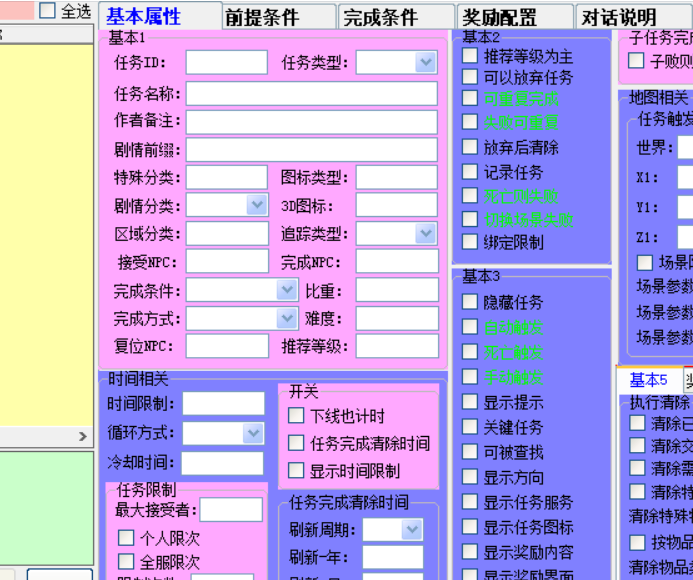Open the 奖励配置 tab
This screenshot has height=580, width=693.
pos(514,17)
